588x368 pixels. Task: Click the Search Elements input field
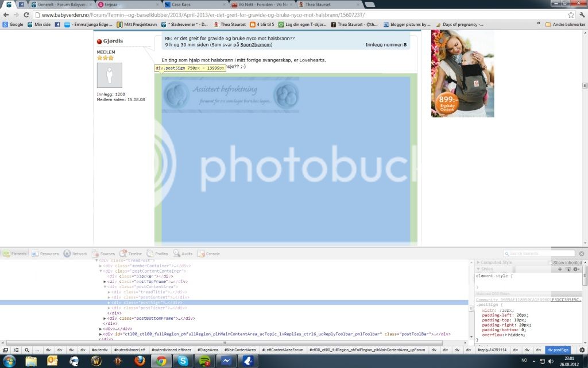point(539,254)
